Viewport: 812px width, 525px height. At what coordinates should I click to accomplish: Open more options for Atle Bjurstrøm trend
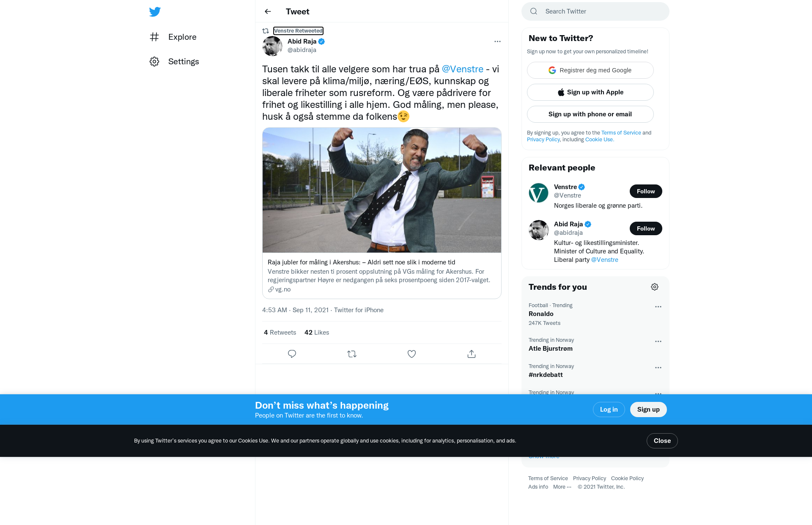(x=658, y=341)
